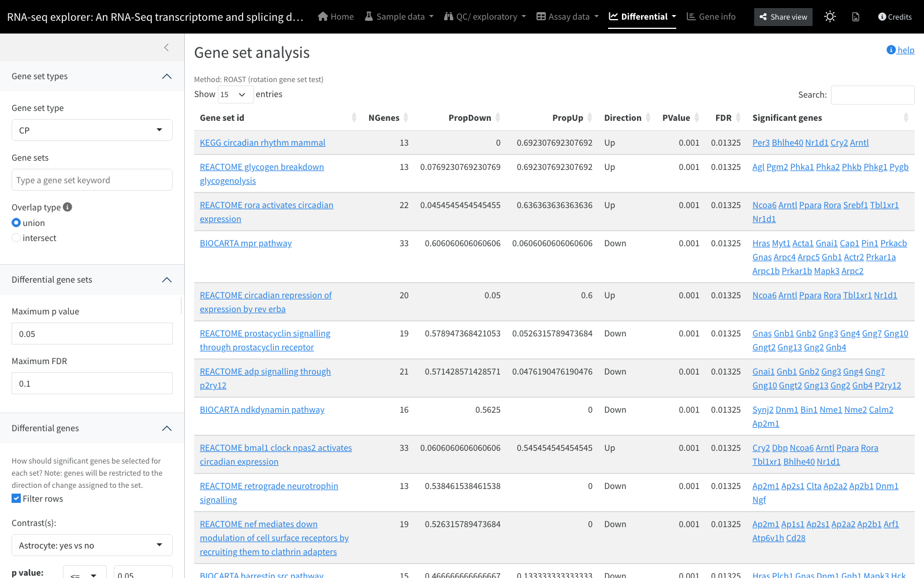Open Credits info in navbar

click(x=895, y=17)
